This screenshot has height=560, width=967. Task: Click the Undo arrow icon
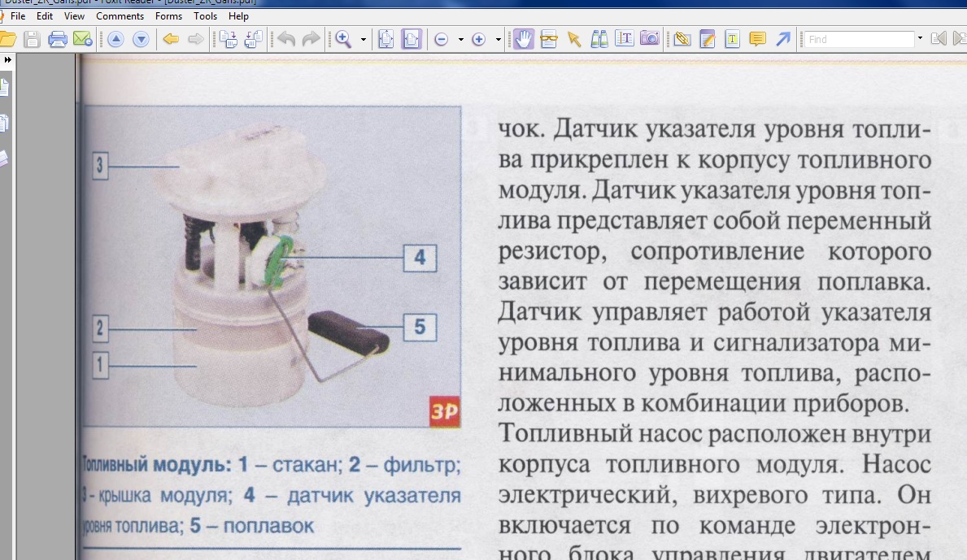point(286,40)
